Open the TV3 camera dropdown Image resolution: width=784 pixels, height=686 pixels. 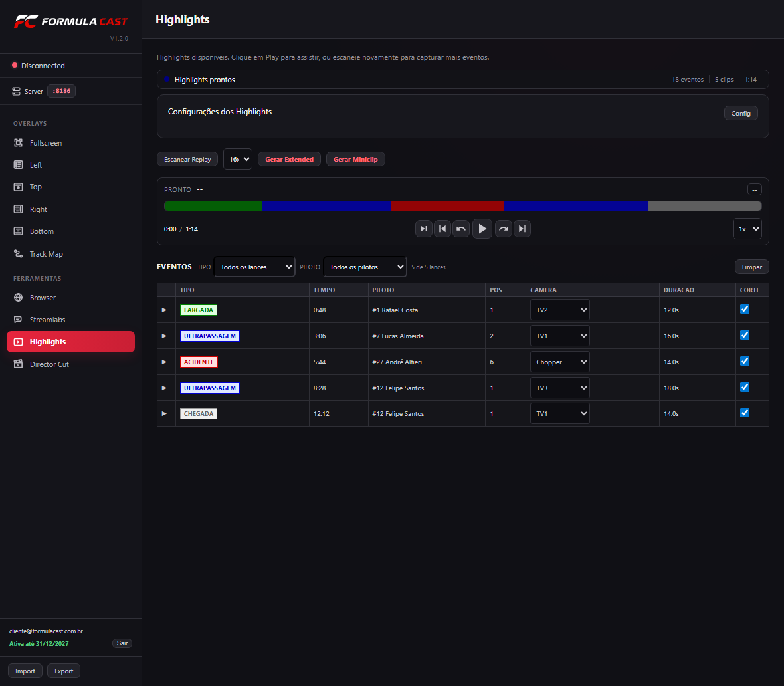pyautogui.click(x=559, y=388)
